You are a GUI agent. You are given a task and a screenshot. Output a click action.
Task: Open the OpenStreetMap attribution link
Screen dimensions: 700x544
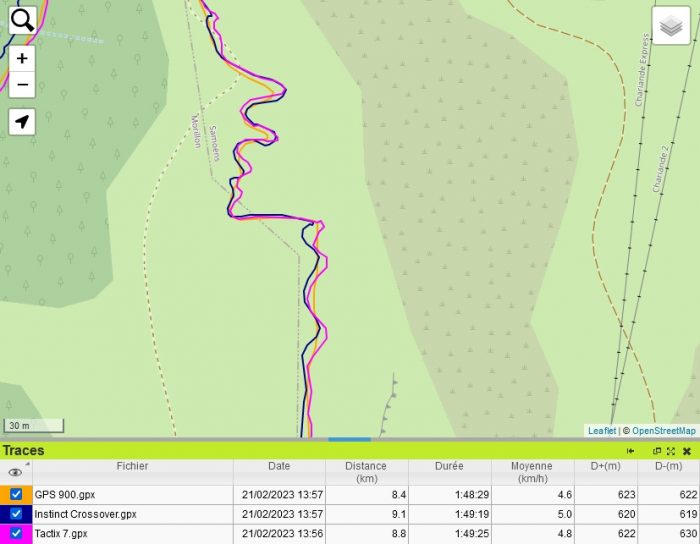[x=663, y=431]
